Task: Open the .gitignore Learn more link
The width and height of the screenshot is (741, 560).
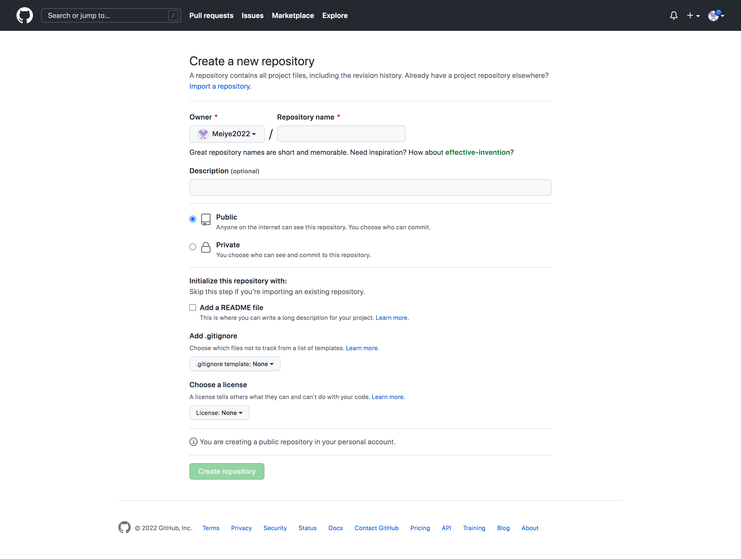Action: 362,348
